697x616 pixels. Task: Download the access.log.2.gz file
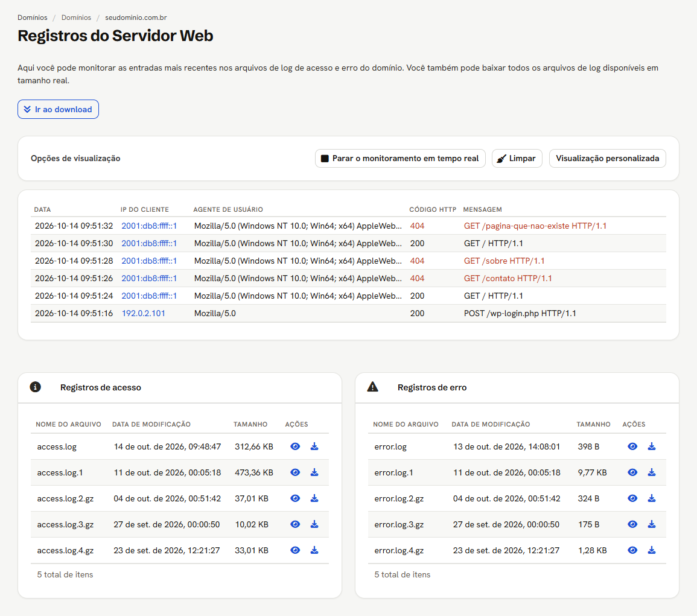tap(314, 498)
